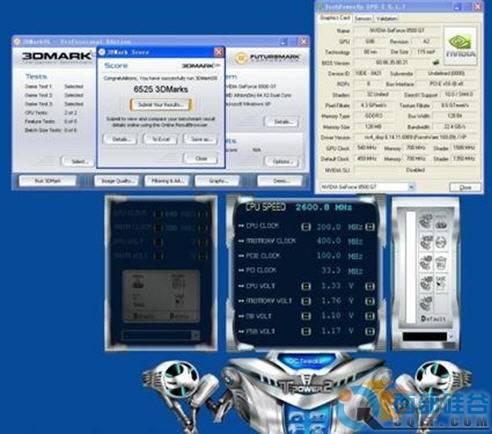492x434 pixels.
Task: Decrease CPU CLOCK with minus button
Action: point(306,227)
